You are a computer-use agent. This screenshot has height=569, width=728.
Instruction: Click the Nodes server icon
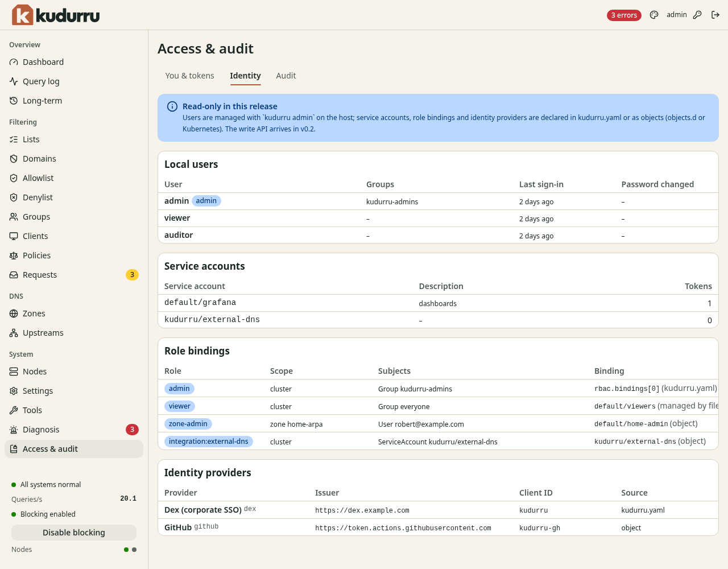pyautogui.click(x=14, y=372)
